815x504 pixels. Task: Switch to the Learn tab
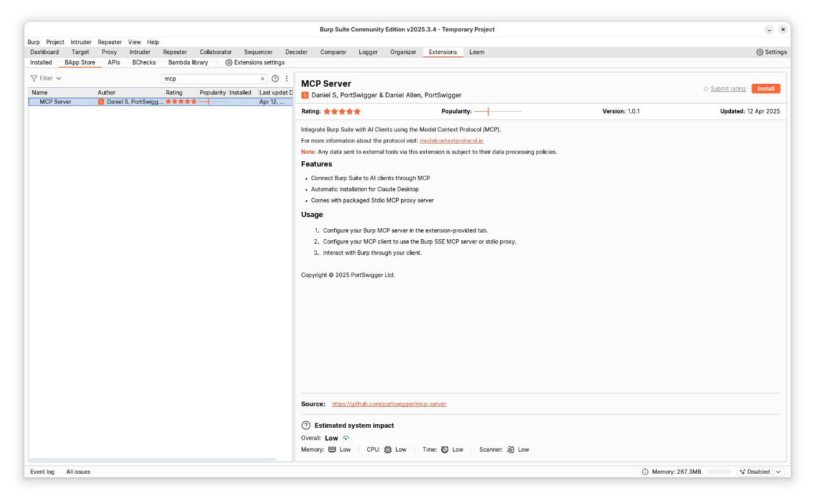pos(477,52)
